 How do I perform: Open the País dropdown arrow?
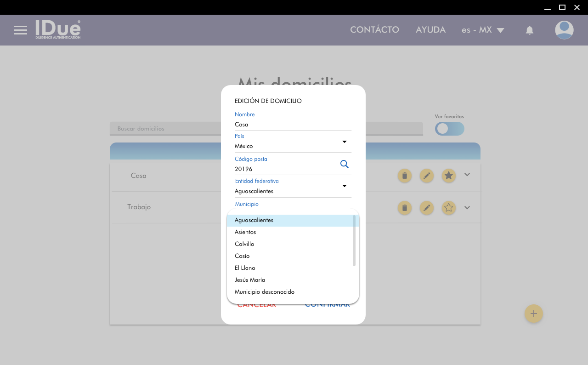344,142
